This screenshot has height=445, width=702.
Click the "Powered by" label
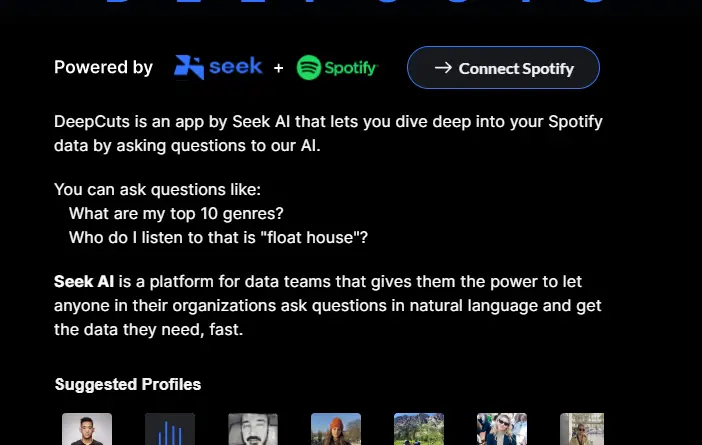point(103,68)
